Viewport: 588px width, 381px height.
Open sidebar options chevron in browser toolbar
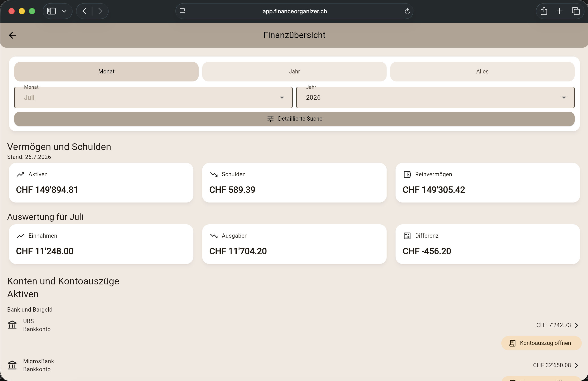[64, 11]
